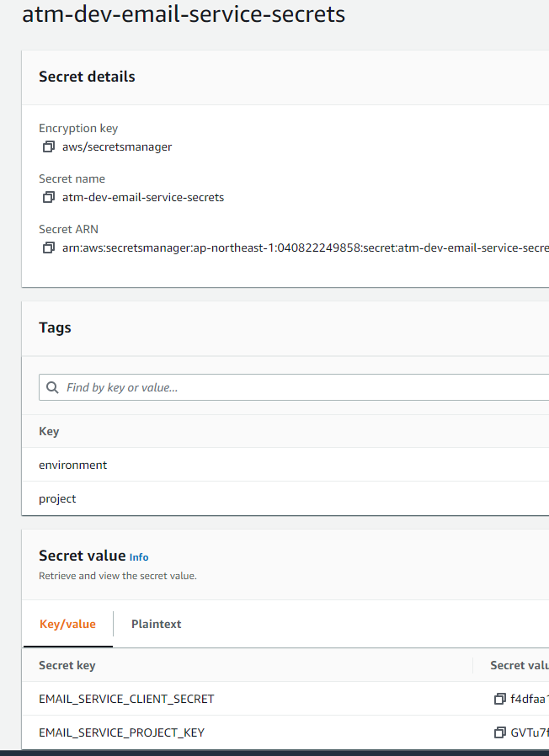Click the magnifier icon in Tags search
The image size is (549, 756).
pos(53,387)
